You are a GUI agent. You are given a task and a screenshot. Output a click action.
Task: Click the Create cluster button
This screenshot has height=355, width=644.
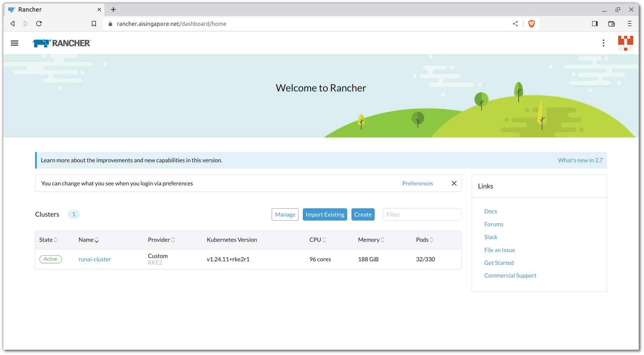(363, 214)
